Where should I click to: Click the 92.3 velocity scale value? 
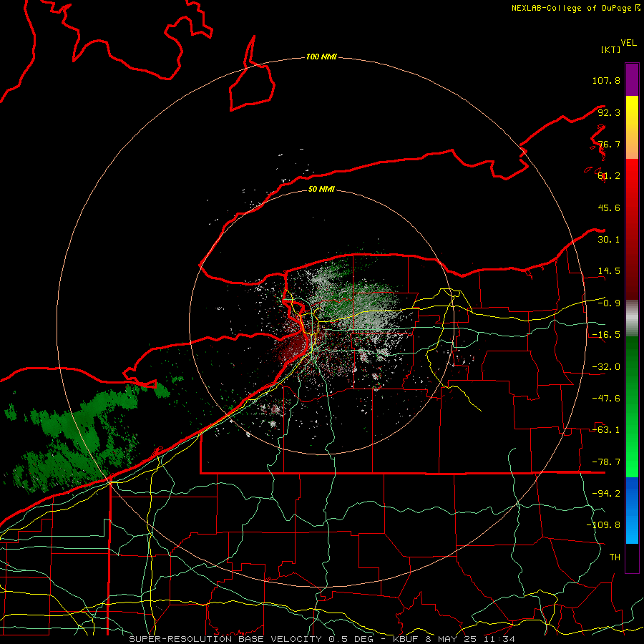(x=609, y=112)
